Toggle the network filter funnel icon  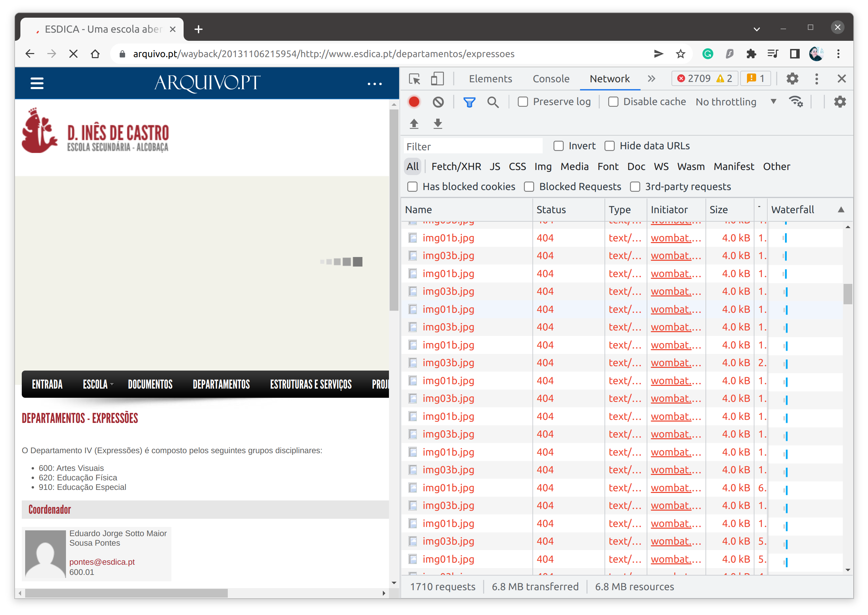[x=469, y=102]
